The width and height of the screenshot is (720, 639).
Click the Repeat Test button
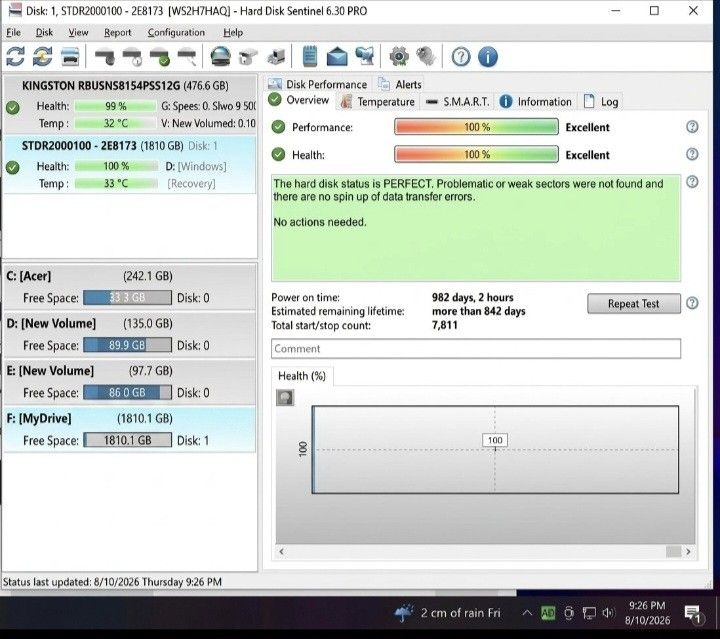[634, 303]
